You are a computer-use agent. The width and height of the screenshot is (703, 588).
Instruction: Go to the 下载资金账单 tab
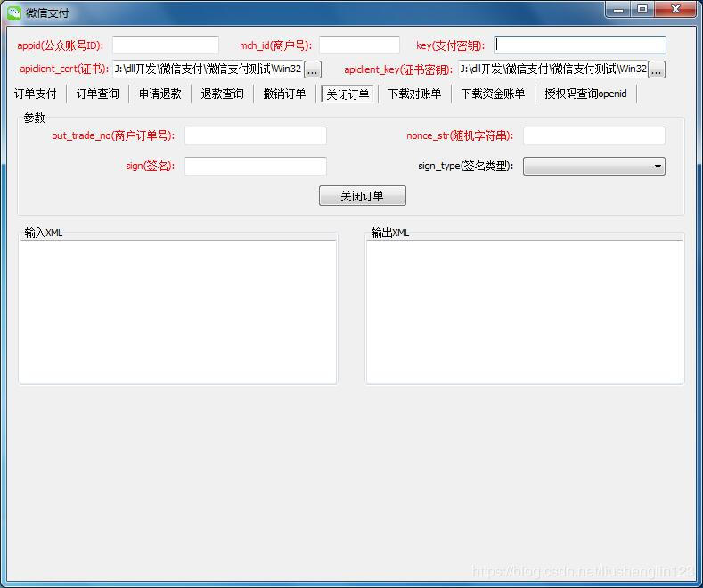click(494, 94)
